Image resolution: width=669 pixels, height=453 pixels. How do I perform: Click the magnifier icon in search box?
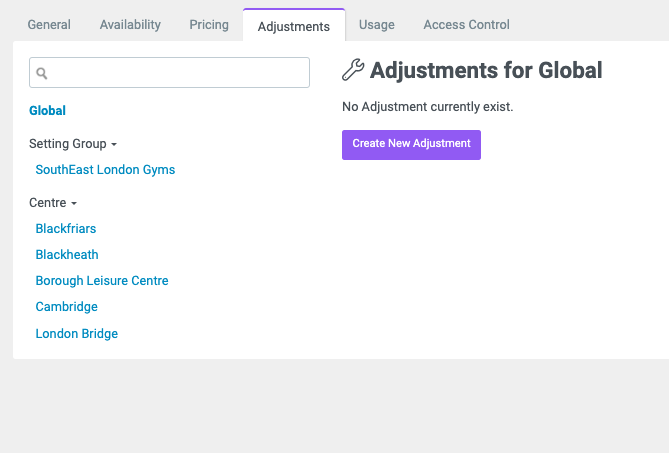pos(41,73)
